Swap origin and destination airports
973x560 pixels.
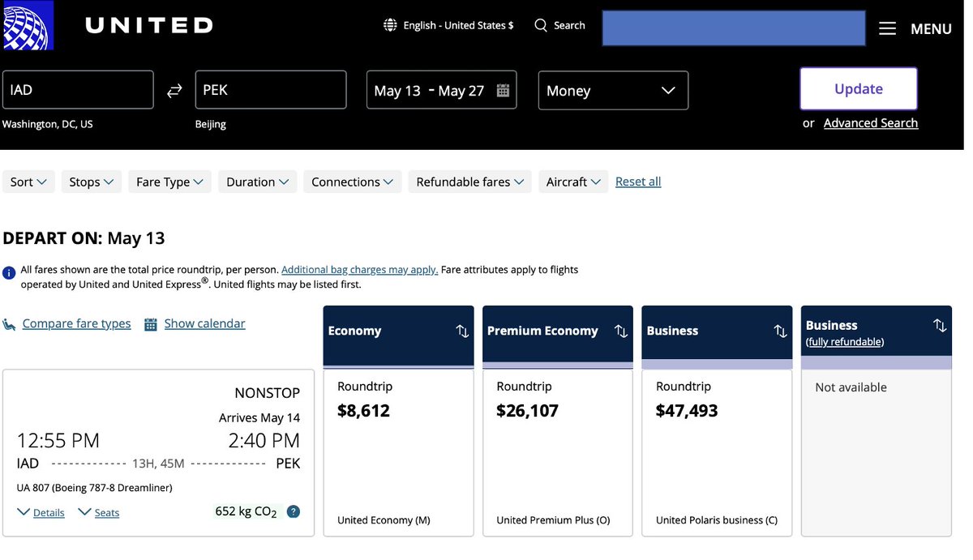click(174, 91)
